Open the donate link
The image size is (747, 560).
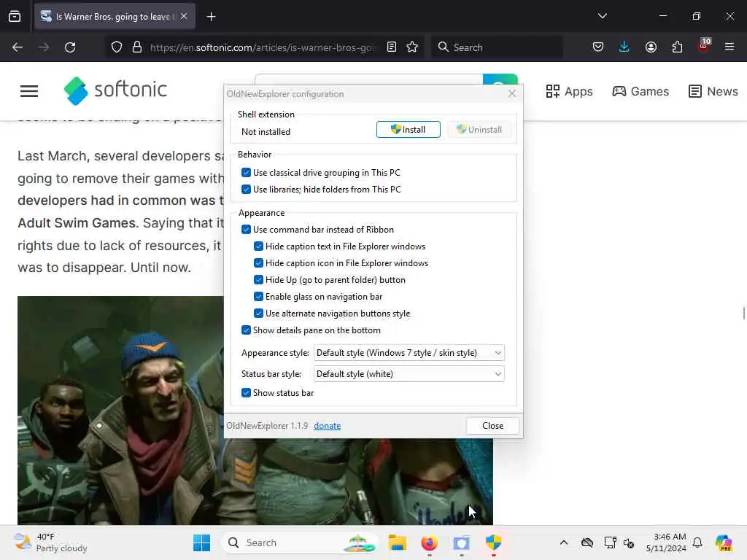(x=328, y=426)
